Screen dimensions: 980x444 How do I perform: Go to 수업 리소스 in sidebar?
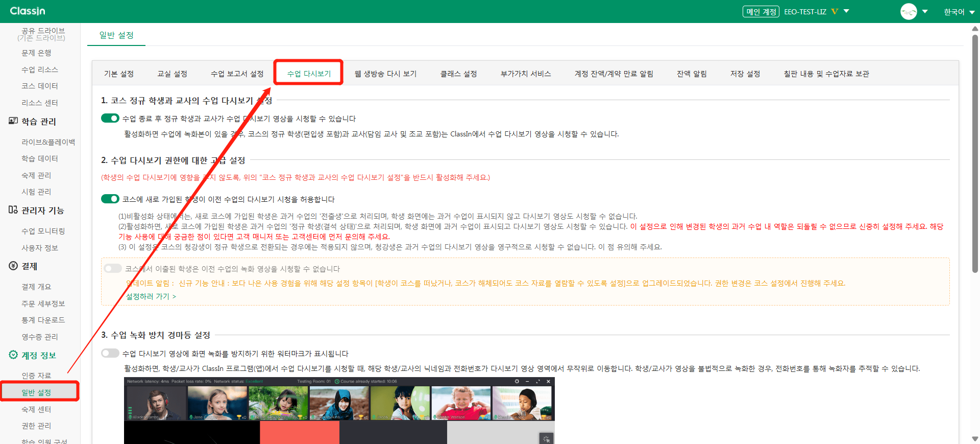click(x=40, y=69)
